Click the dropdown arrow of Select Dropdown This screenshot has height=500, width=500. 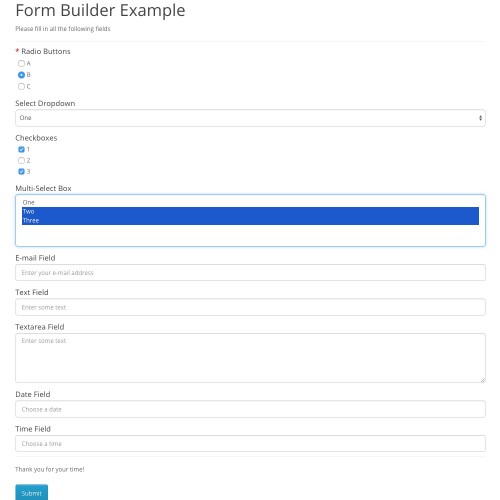click(x=480, y=118)
